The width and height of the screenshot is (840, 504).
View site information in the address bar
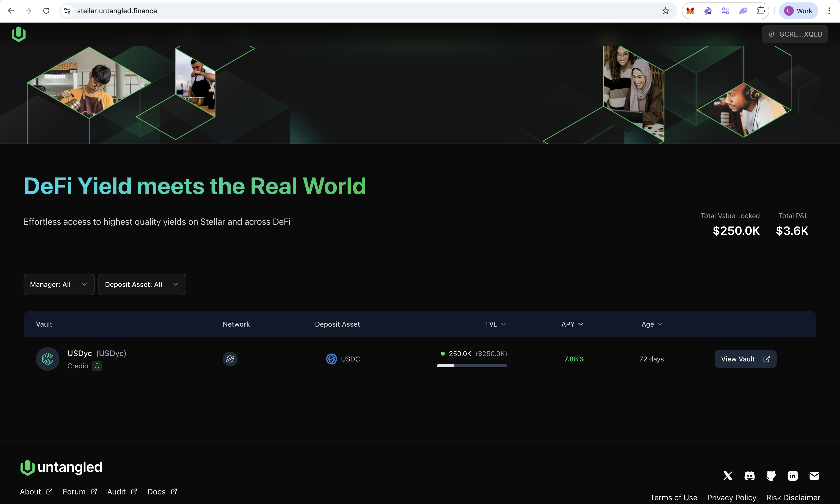pyautogui.click(x=67, y=11)
